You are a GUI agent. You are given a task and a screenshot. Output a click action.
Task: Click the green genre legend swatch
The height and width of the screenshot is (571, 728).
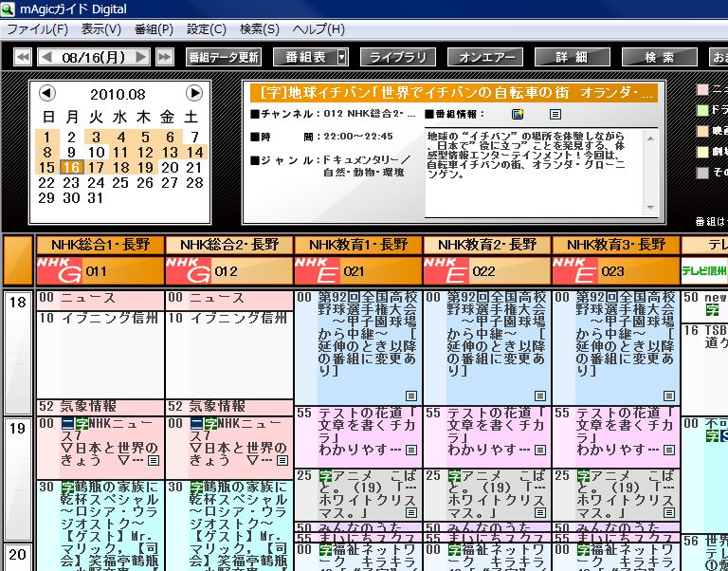tap(703, 110)
